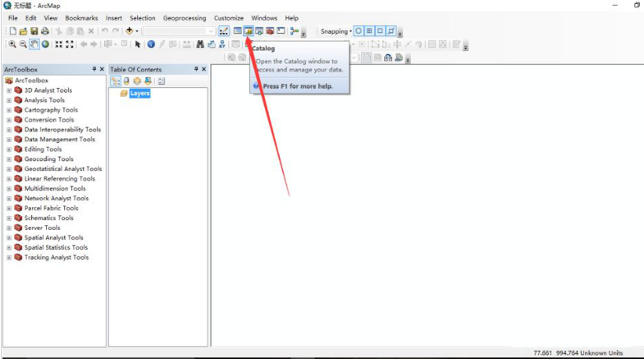The image size is (644, 359).
Task: Expand 3D Analyst Tools toolbox
Action: 9,90
